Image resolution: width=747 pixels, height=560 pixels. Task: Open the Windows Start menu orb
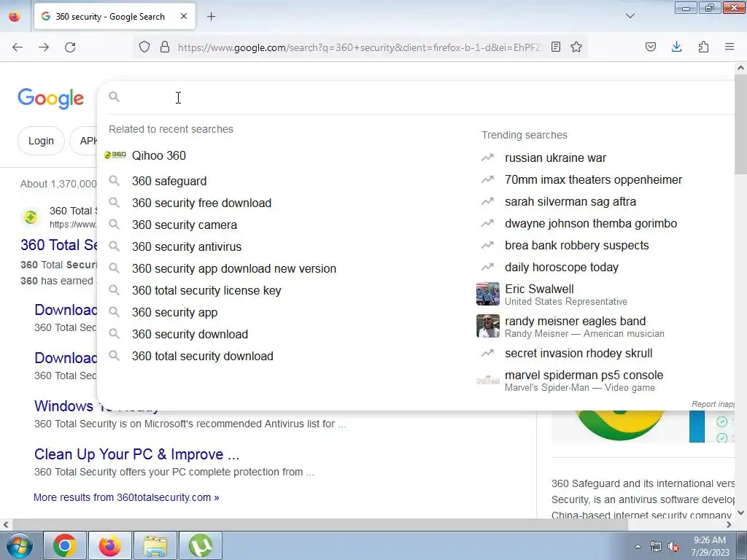20,545
